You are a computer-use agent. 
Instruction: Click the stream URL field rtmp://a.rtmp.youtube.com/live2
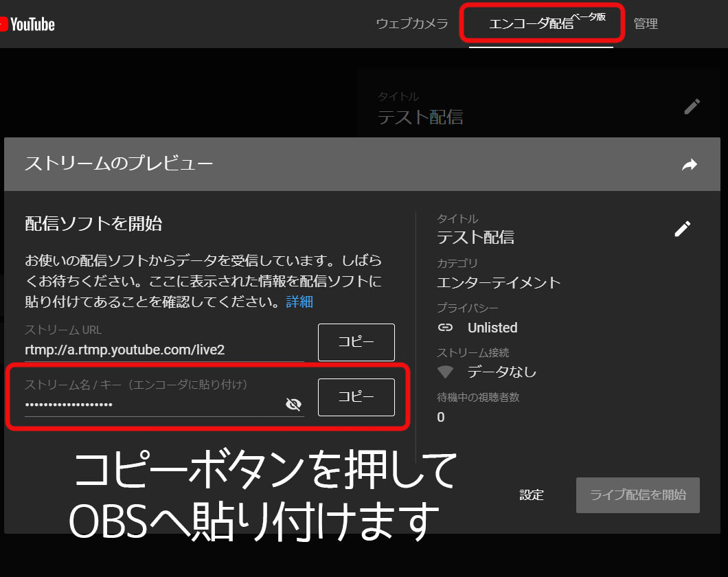point(164,350)
